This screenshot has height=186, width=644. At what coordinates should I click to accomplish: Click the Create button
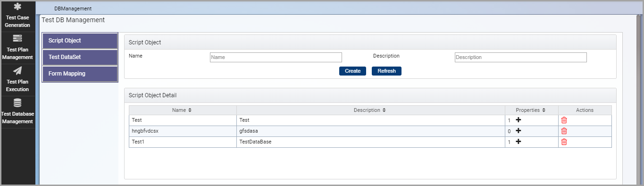coord(352,71)
